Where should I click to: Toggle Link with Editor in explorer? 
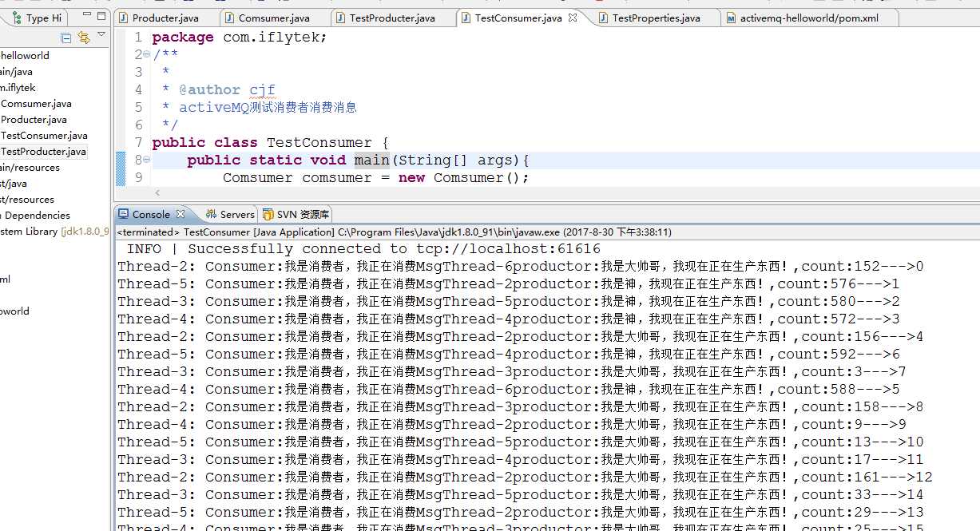83,38
